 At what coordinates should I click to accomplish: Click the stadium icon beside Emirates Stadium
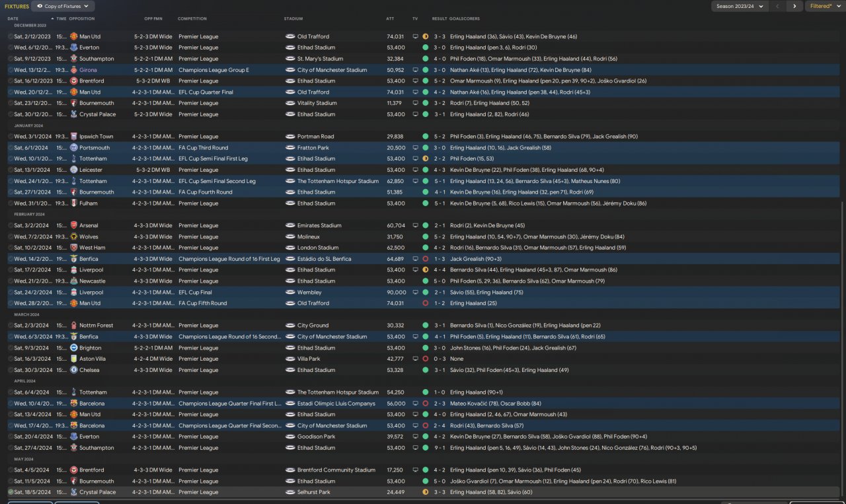coord(290,225)
